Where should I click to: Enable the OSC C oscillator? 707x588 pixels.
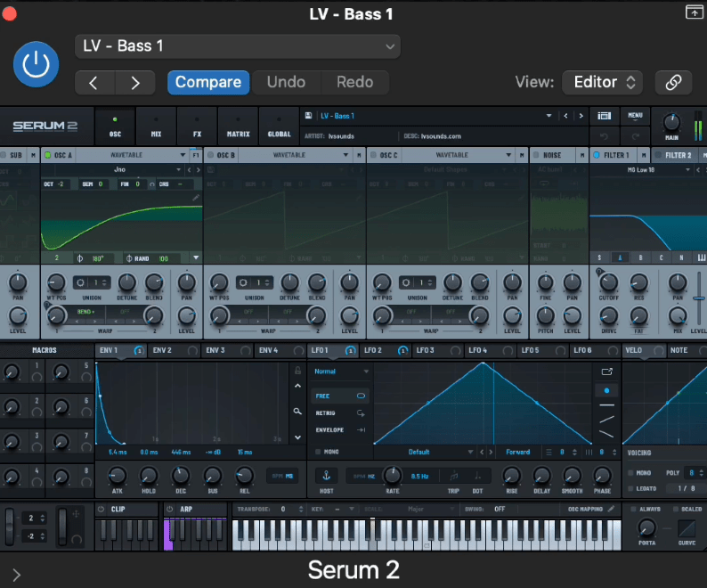tap(373, 155)
